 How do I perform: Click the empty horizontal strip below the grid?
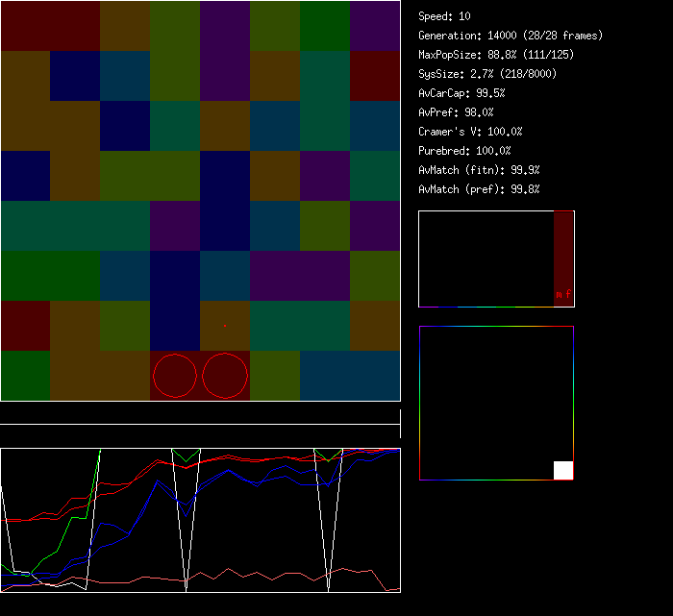[200, 414]
